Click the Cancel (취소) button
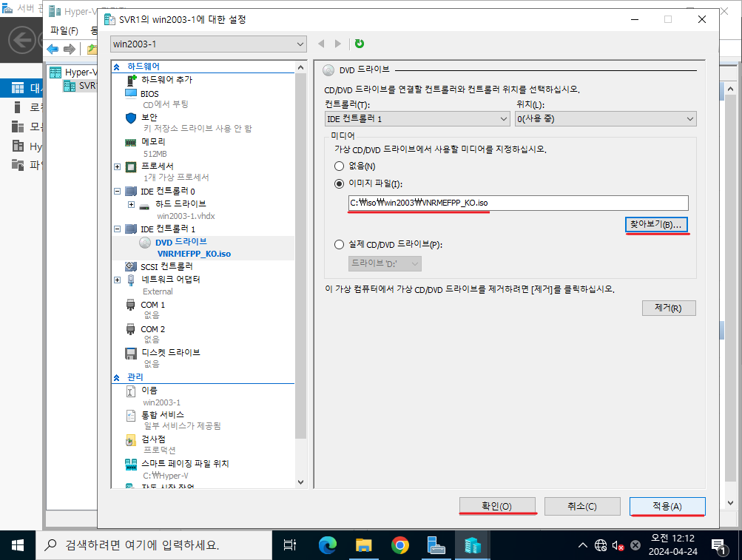 click(x=582, y=506)
